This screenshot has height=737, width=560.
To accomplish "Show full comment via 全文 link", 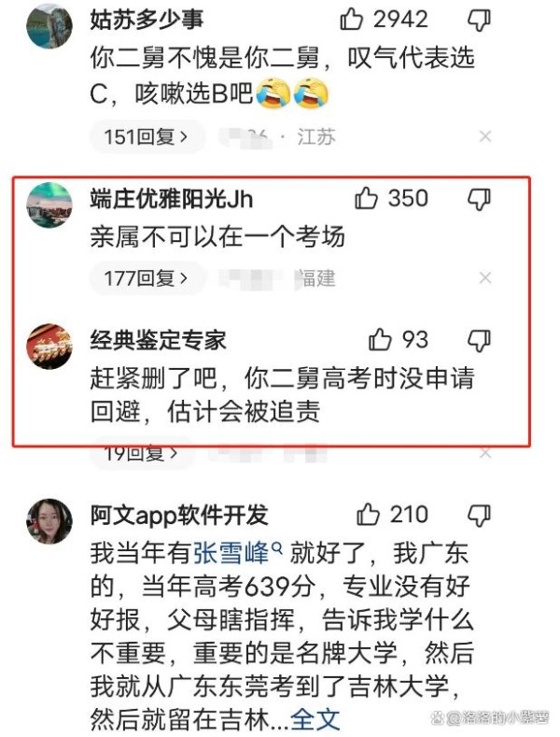I will pos(315,718).
